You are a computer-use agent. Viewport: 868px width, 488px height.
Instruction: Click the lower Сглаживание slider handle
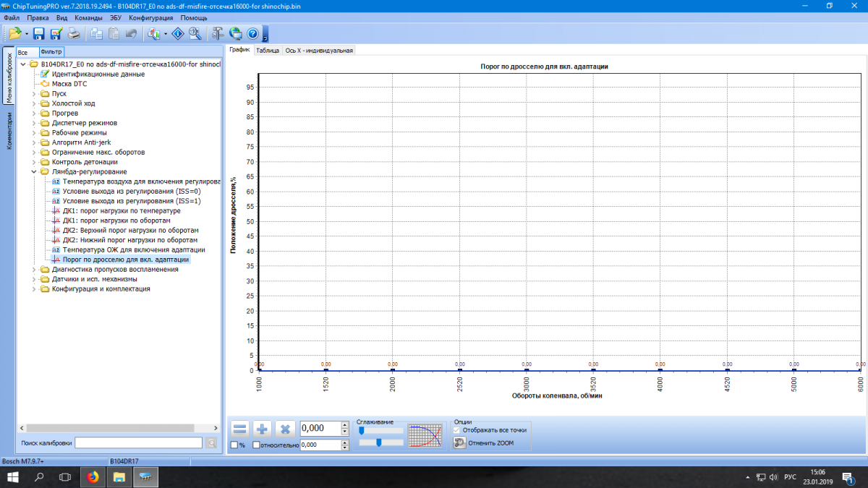click(378, 442)
